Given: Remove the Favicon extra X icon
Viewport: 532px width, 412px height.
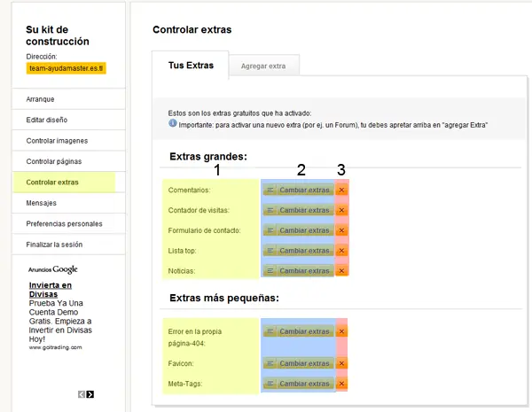Looking at the screenshot, I should 341,363.
